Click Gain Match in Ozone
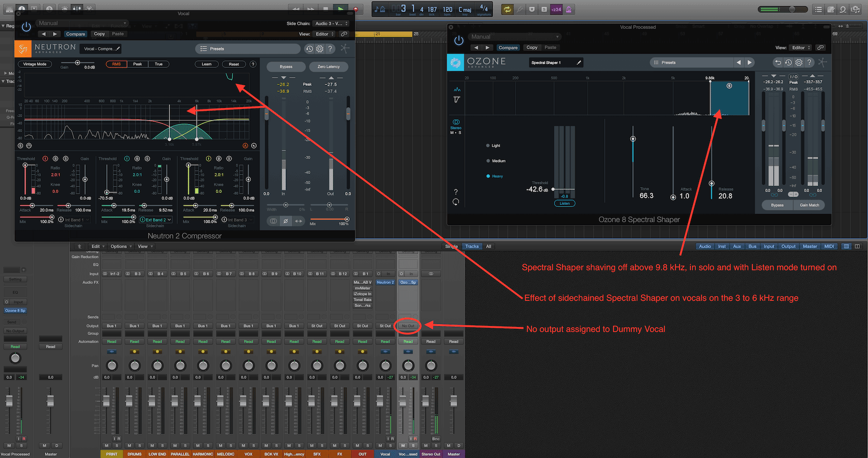 click(809, 205)
